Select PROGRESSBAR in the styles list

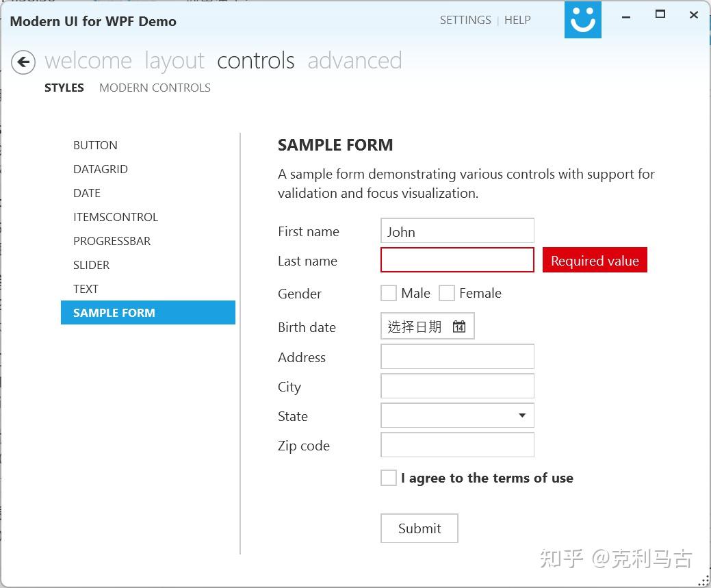(x=112, y=241)
